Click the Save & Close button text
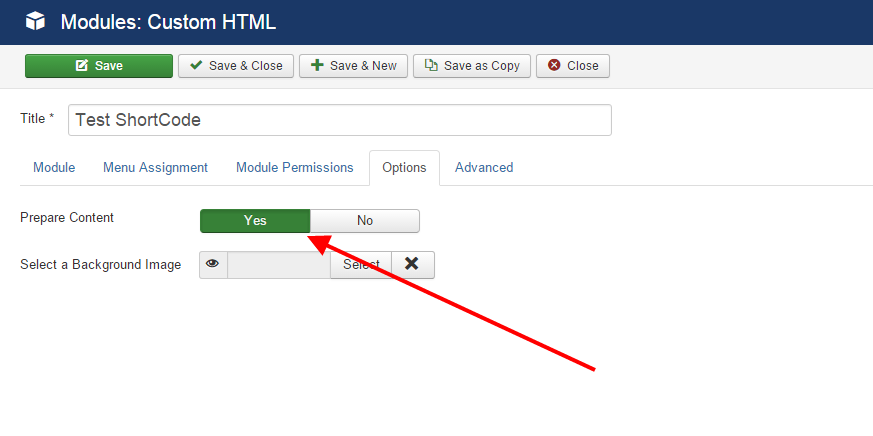The height and width of the screenshot is (436, 873). click(x=245, y=66)
